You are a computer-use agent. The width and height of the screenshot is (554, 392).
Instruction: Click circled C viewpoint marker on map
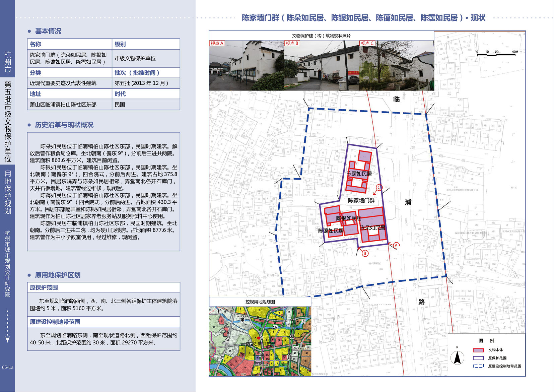coord(379,187)
